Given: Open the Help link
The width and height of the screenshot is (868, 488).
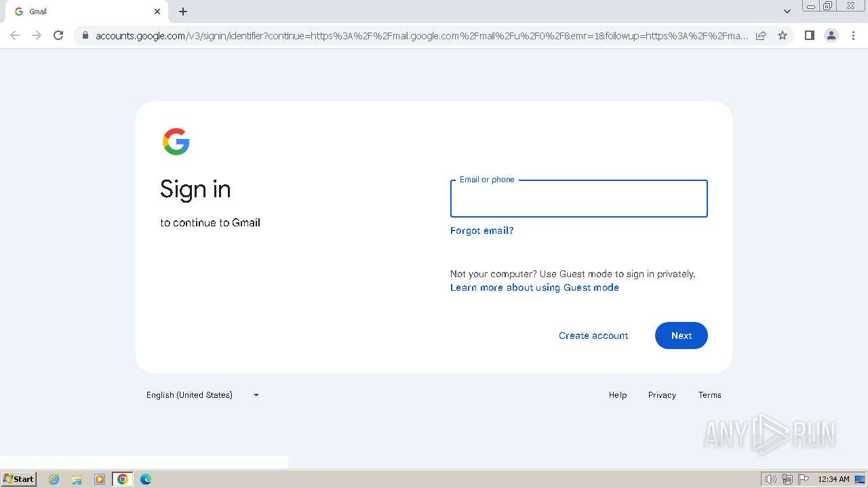Looking at the screenshot, I should click(x=618, y=395).
